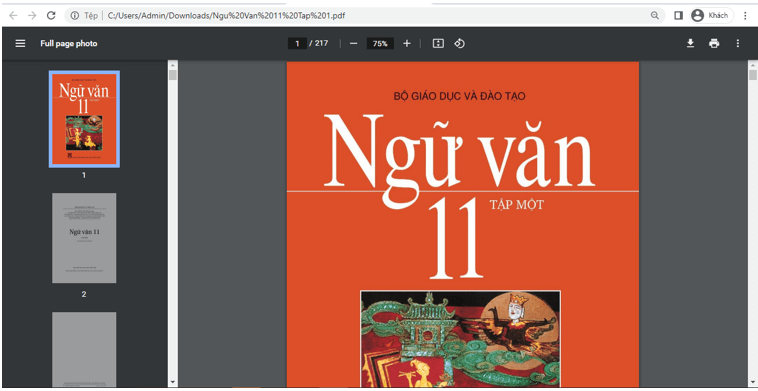Screen dimensions: 758x391
Task: Select page 2 thumbnail
Action: [x=84, y=238]
